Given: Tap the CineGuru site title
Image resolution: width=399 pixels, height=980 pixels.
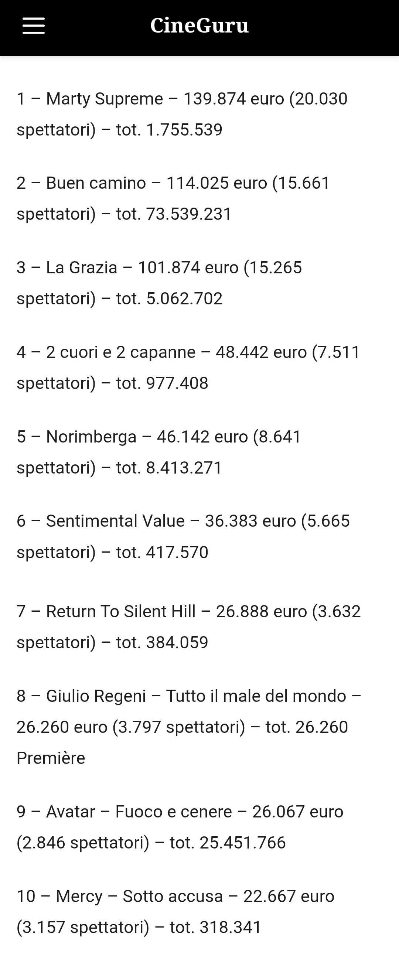Looking at the screenshot, I should (199, 26).
